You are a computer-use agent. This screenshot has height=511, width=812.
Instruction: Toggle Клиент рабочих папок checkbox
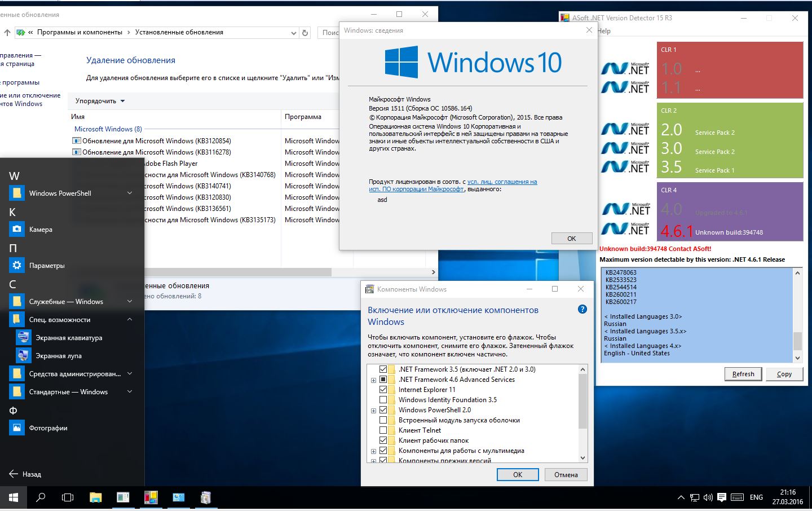pos(383,440)
